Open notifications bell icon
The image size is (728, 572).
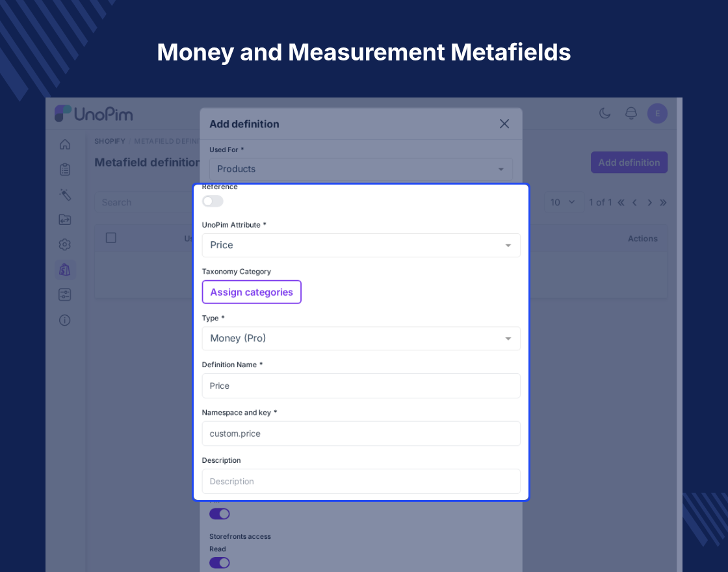pyautogui.click(x=631, y=113)
